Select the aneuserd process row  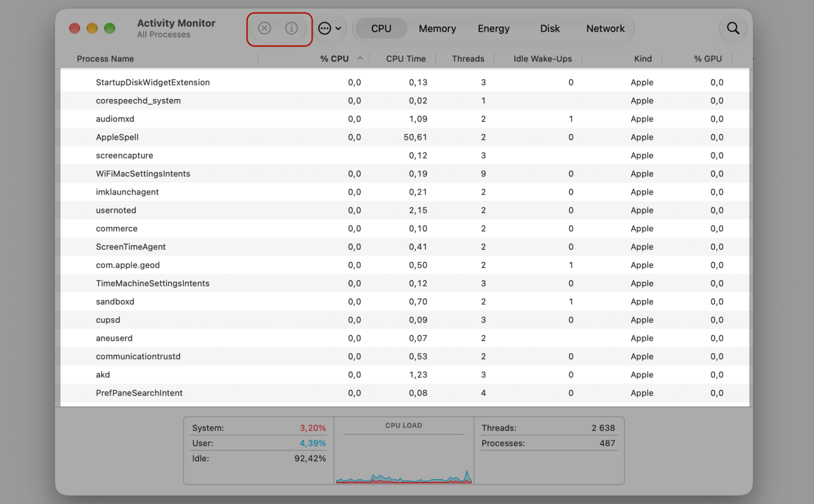pos(405,338)
